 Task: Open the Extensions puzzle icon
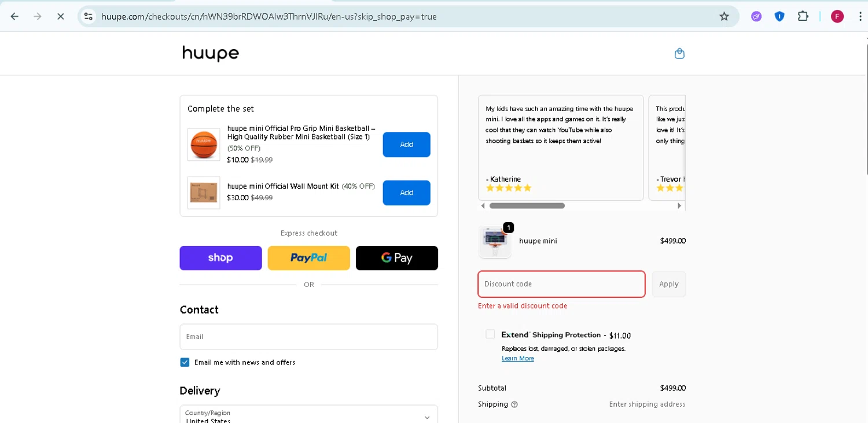point(803,16)
